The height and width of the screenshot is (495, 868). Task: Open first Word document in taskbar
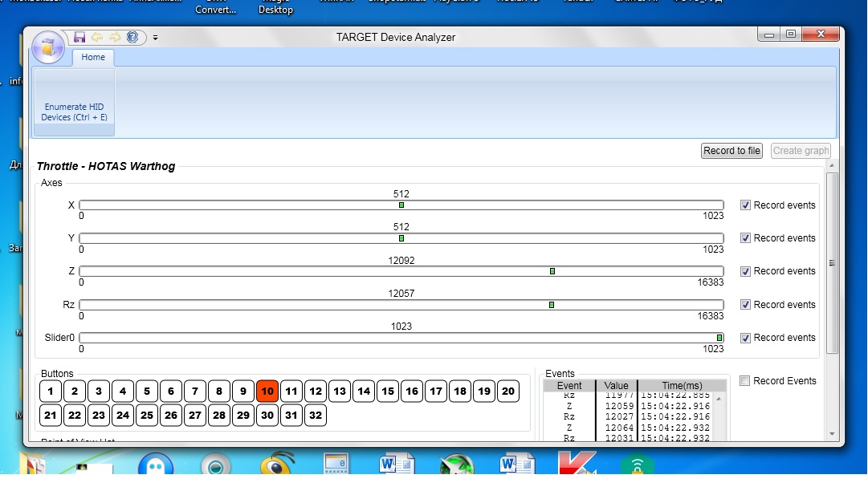397,464
